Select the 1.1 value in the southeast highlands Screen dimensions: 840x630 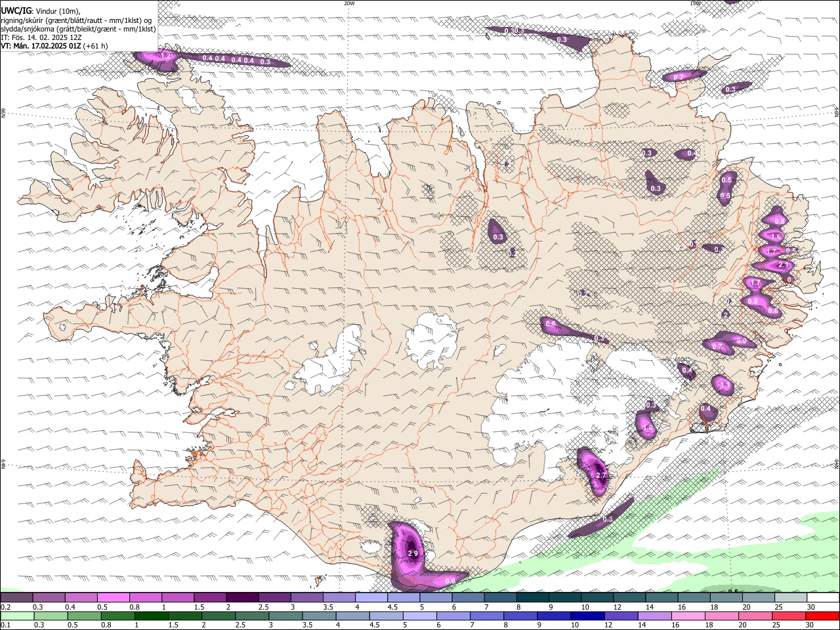[x=724, y=385]
